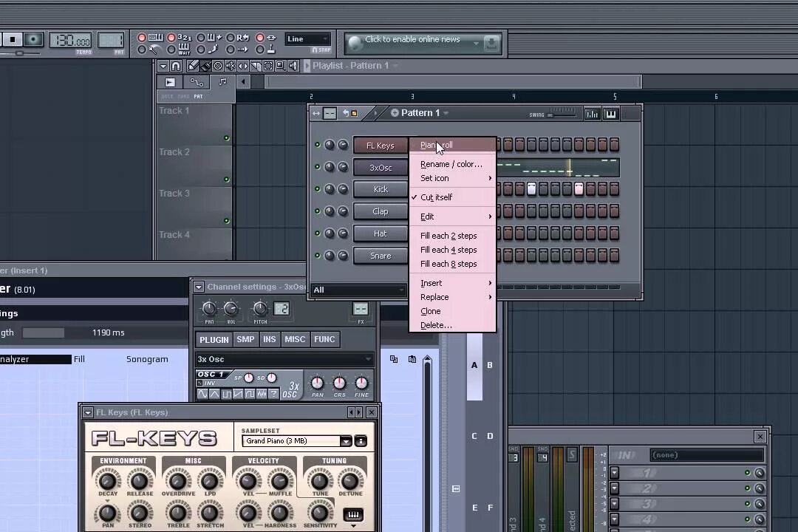Select Rename / color... menu entry
Screen dimensions: 798x532
click(x=452, y=164)
